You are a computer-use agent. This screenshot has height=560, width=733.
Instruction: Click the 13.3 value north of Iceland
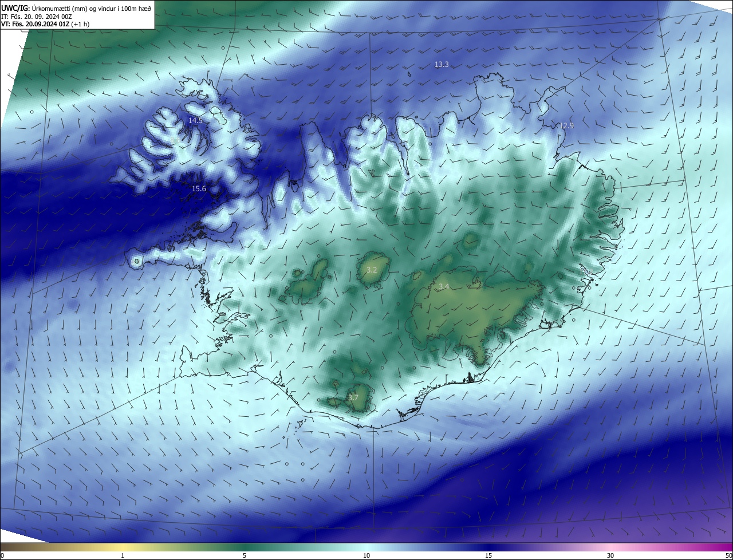[442, 65]
